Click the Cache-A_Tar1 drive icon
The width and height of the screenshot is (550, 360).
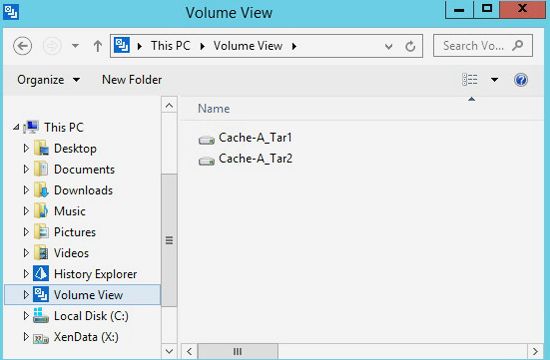point(206,140)
